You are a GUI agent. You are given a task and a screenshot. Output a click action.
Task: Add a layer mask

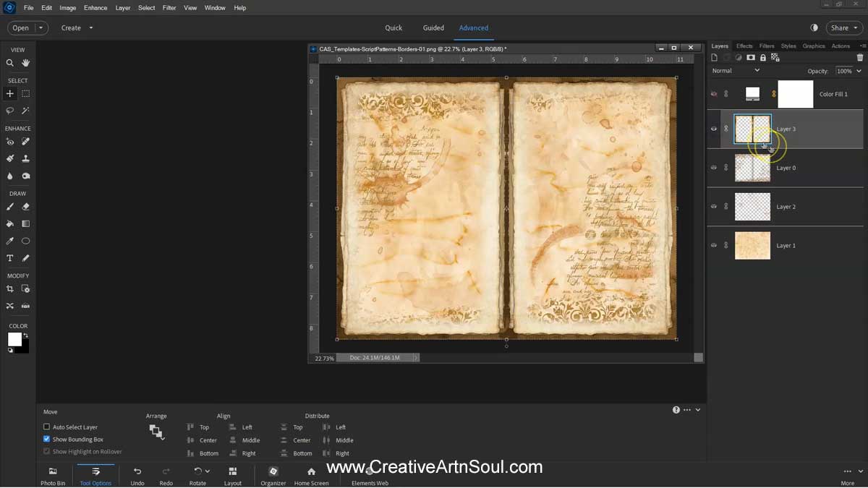pos(750,57)
